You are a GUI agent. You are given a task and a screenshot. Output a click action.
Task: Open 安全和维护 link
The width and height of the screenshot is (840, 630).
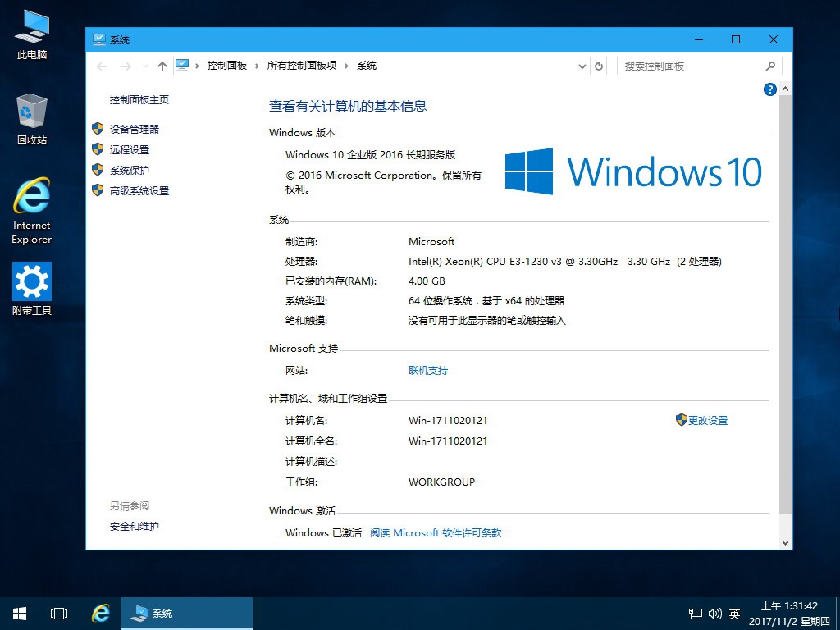(135, 527)
